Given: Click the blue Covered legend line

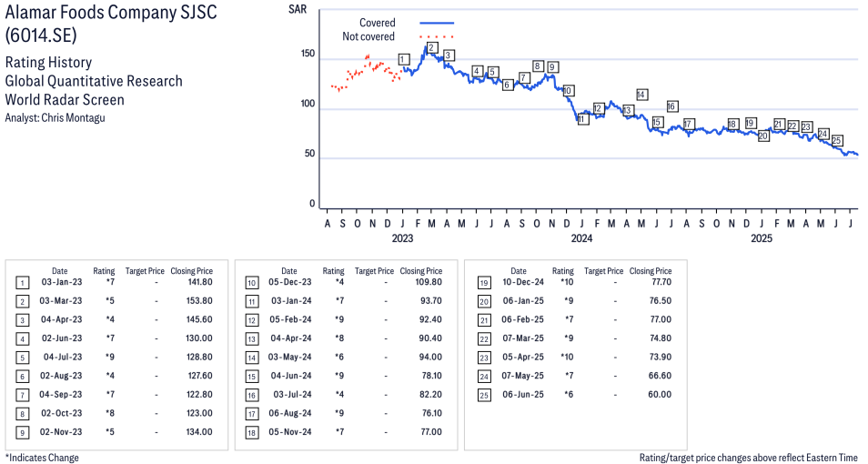Looking at the screenshot, I should [x=437, y=23].
